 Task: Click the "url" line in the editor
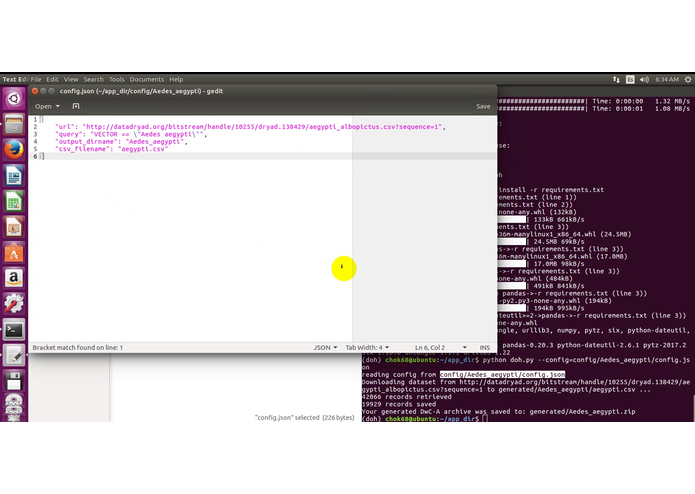(x=250, y=127)
